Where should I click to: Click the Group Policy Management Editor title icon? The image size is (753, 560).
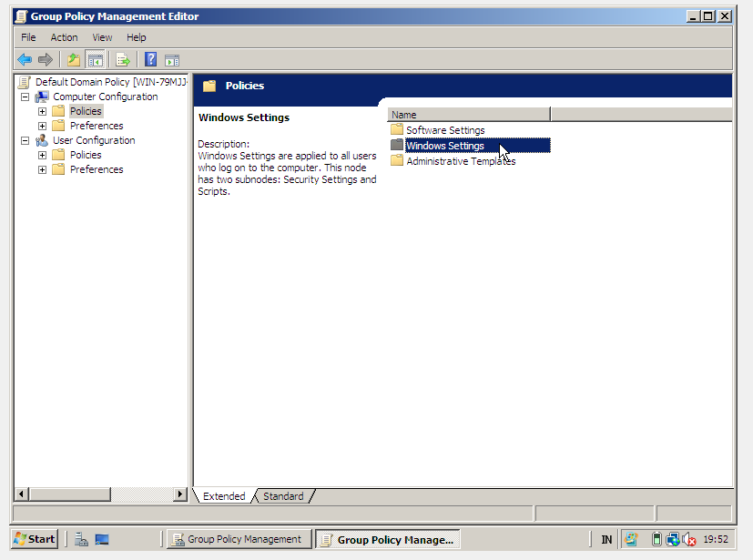click(21, 16)
